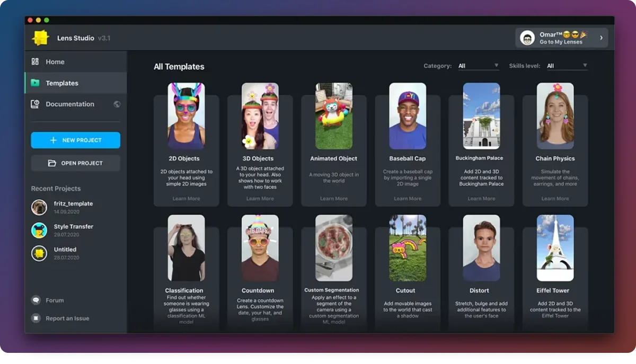The width and height of the screenshot is (636, 364).
Task: Click chevron next to Go to My Lenses
Action: pos(601,38)
